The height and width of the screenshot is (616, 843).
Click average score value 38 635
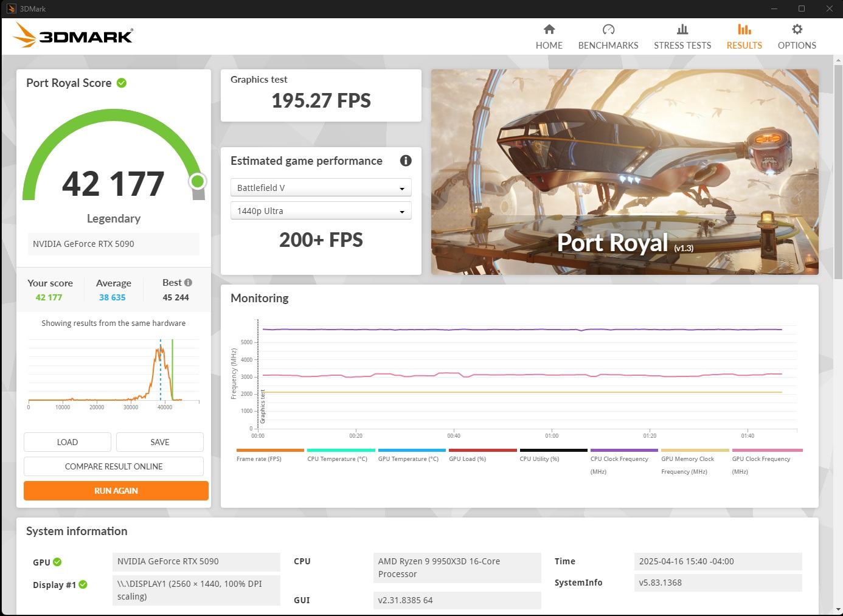point(113,297)
